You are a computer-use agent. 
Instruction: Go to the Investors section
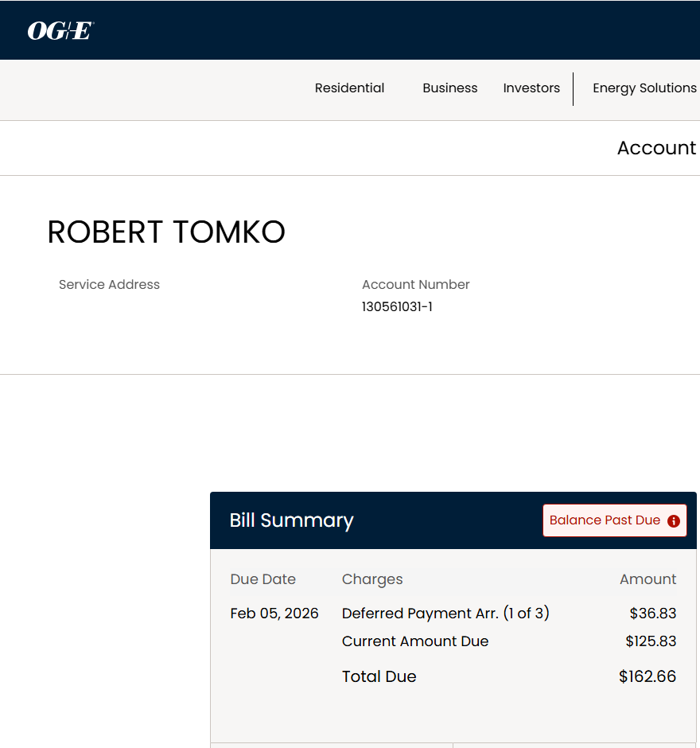531,88
